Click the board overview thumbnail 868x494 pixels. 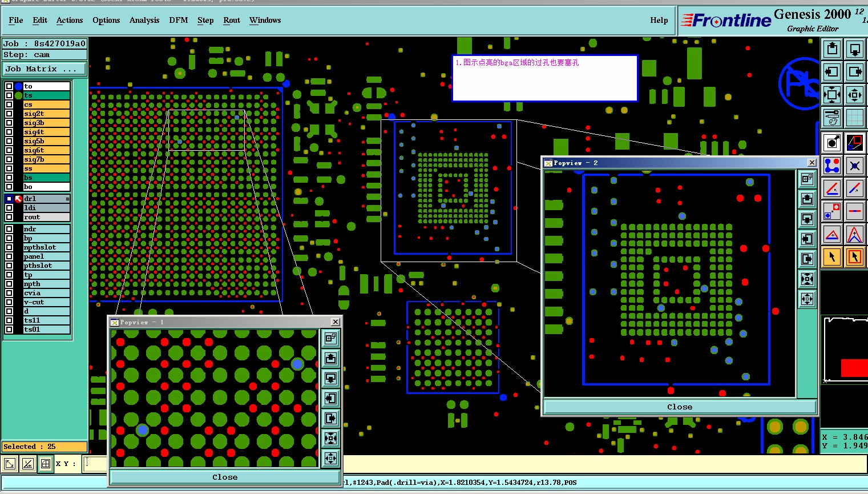point(845,350)
